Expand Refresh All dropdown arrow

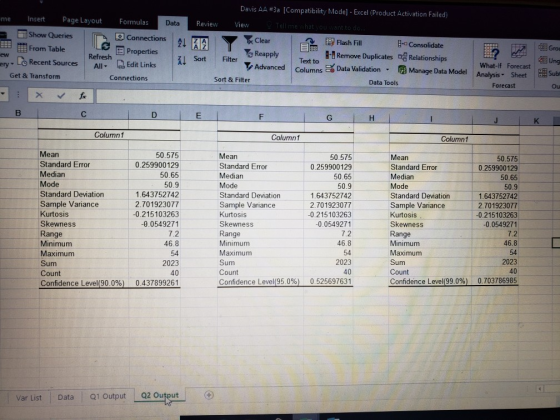[x=105, y=66]
